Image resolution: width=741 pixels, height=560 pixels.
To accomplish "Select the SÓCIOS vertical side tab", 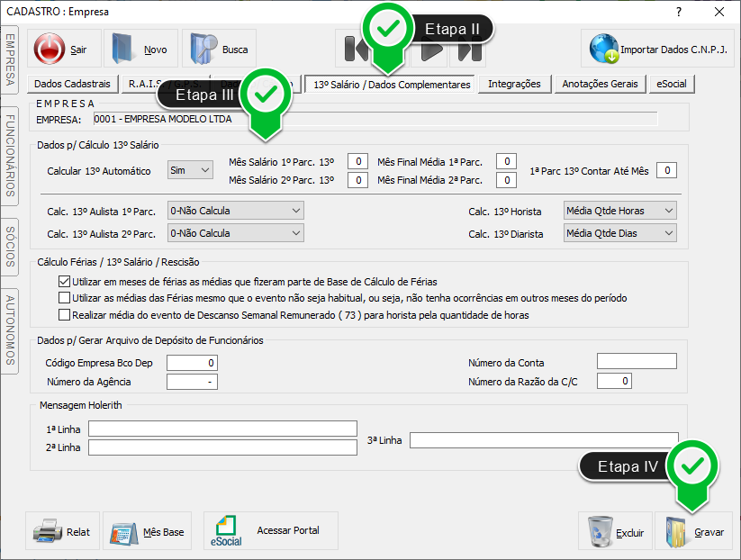I will 10,247.
